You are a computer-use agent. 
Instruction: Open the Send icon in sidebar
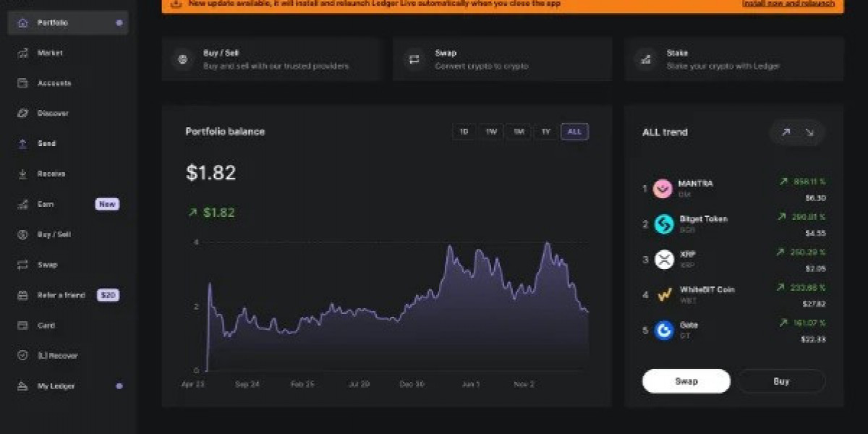[x=22, y=143]
